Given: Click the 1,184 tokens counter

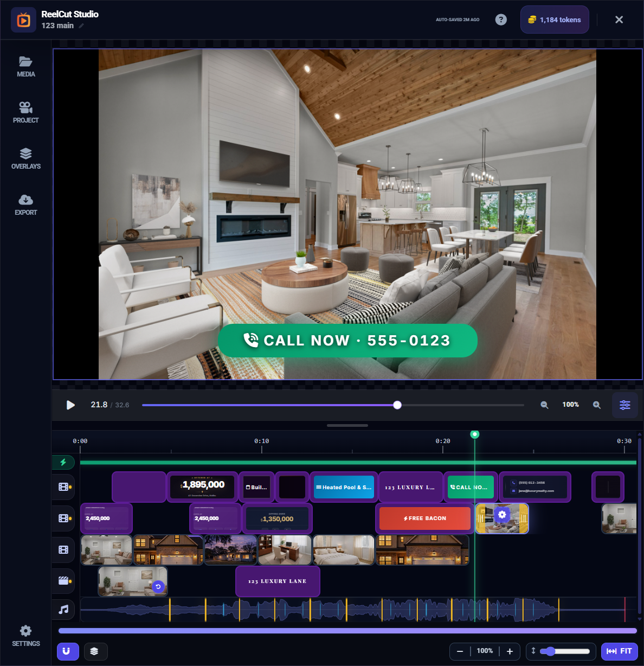Looking at the screenshot, I should click(555, 20).
